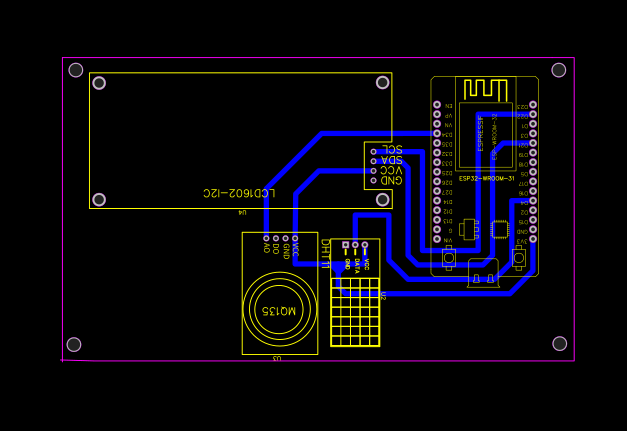Click the ESP32 D21 pin pad

[533, 143]
